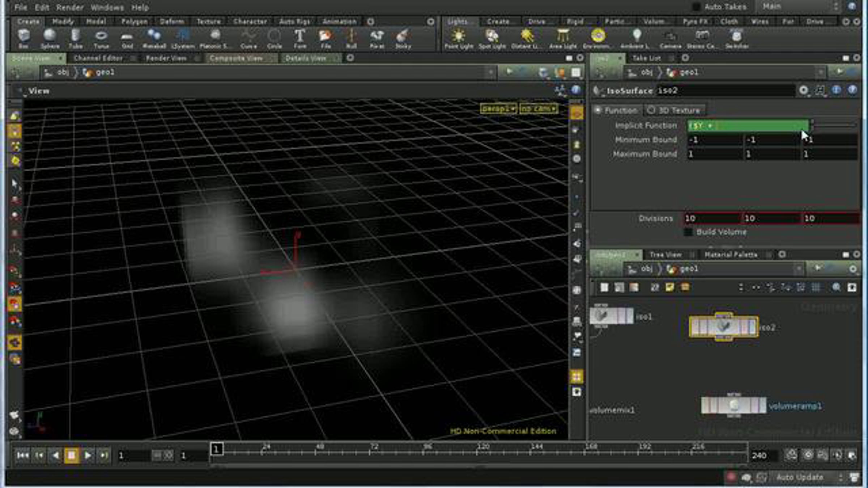The image size is (868, 488).
Task: Add an Area Light from shelf
Action: click(563, 38)
